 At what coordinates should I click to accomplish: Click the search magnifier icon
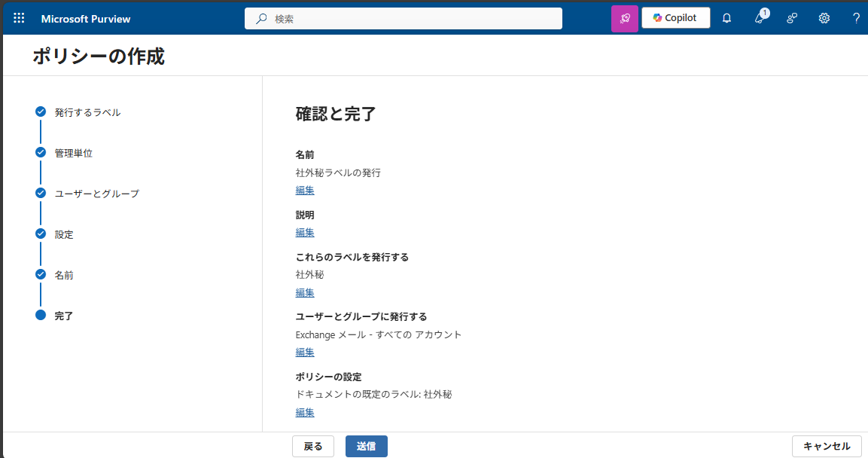pos(260,17)
